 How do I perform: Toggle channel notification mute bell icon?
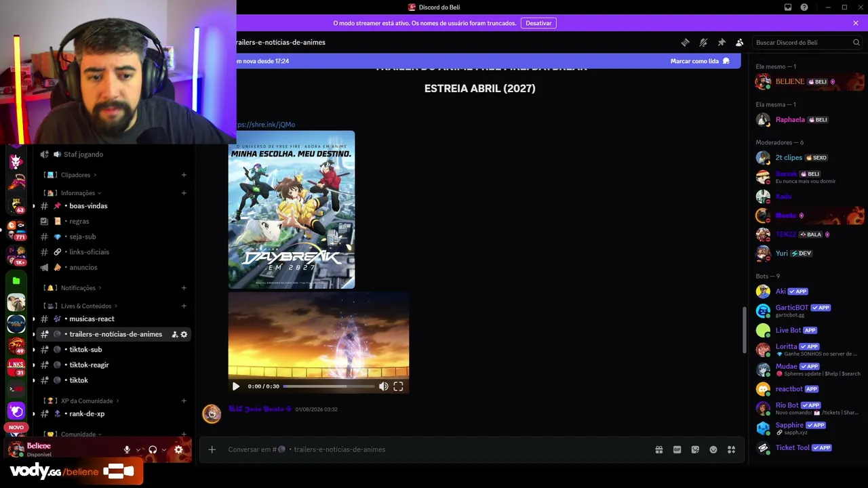[x=703, y=42]
